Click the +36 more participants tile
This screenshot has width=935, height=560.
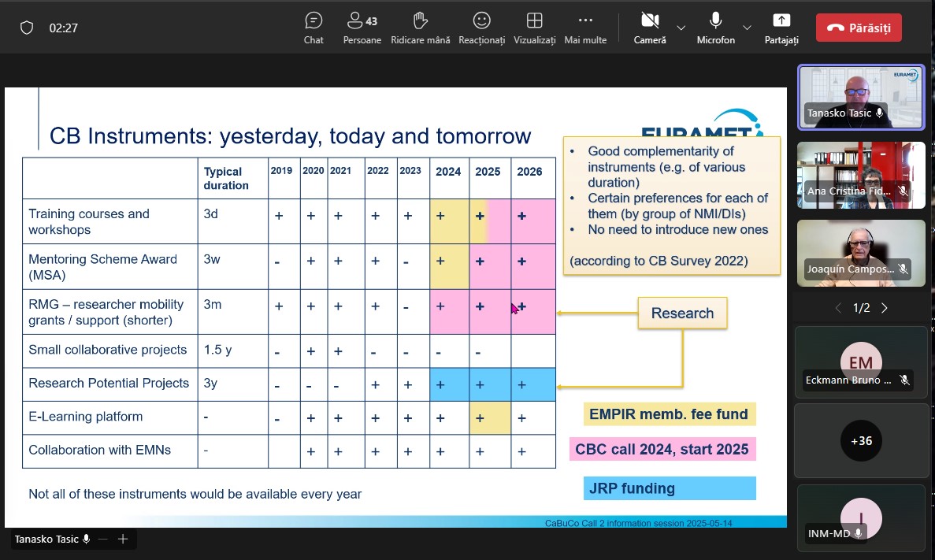861,440
